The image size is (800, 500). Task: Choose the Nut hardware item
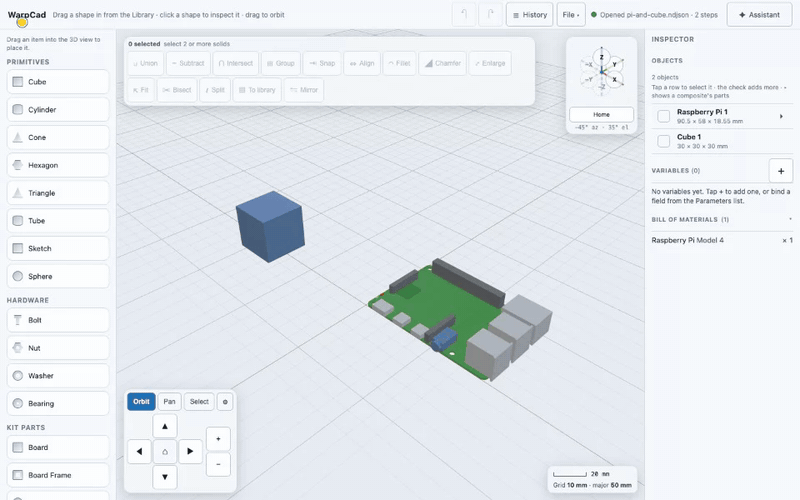click(58, 348)
